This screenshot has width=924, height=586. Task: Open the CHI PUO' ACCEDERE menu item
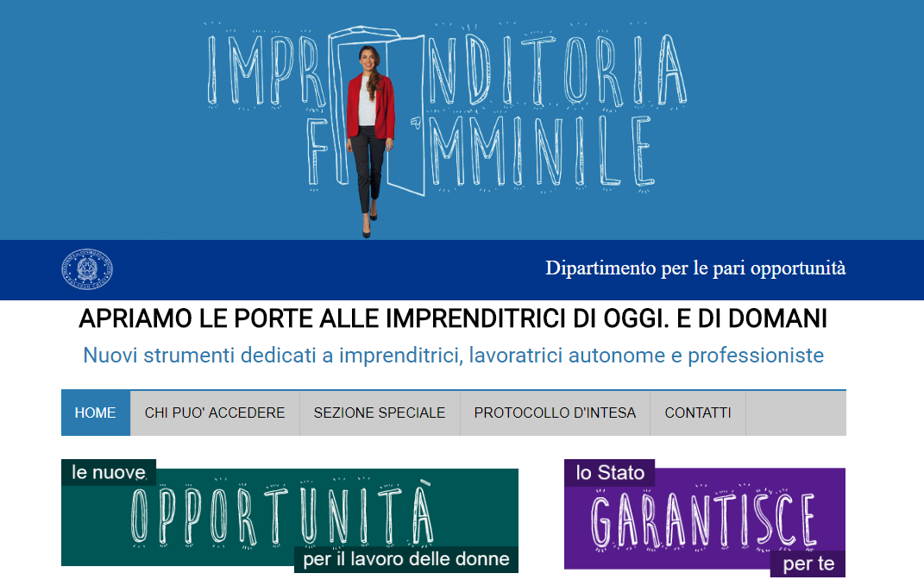tap(215, 413)
